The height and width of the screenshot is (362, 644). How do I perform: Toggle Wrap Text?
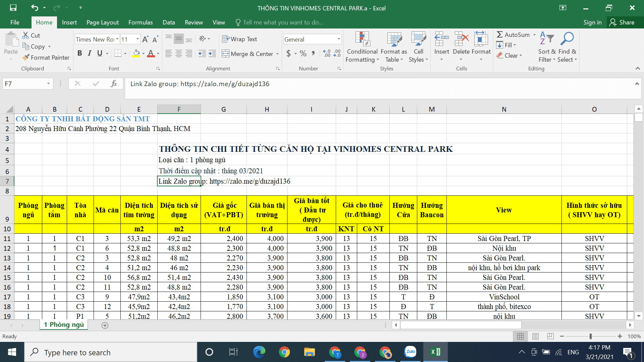pos(239,39)
